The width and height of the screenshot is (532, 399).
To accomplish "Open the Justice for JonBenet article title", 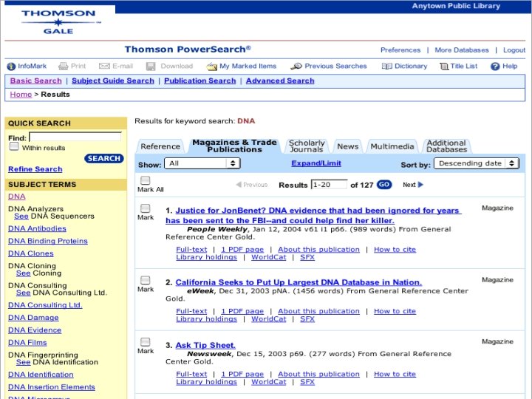I will pos(313,216).
